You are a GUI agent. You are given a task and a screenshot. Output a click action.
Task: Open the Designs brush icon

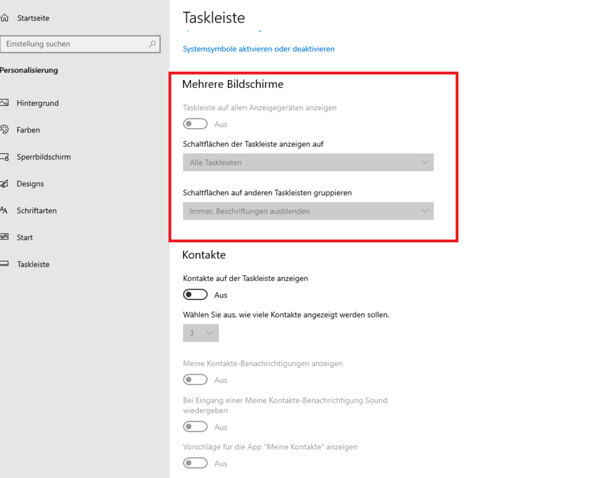pyautogui.click(x=4, y=184)
